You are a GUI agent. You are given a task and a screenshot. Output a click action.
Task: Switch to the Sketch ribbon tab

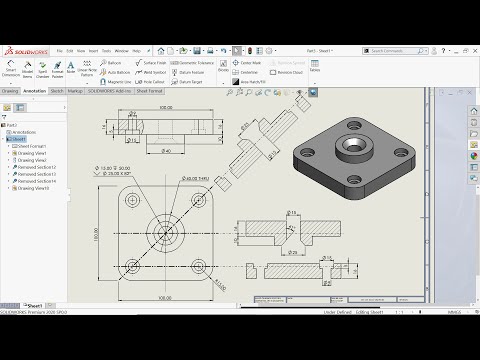[57, 91]
